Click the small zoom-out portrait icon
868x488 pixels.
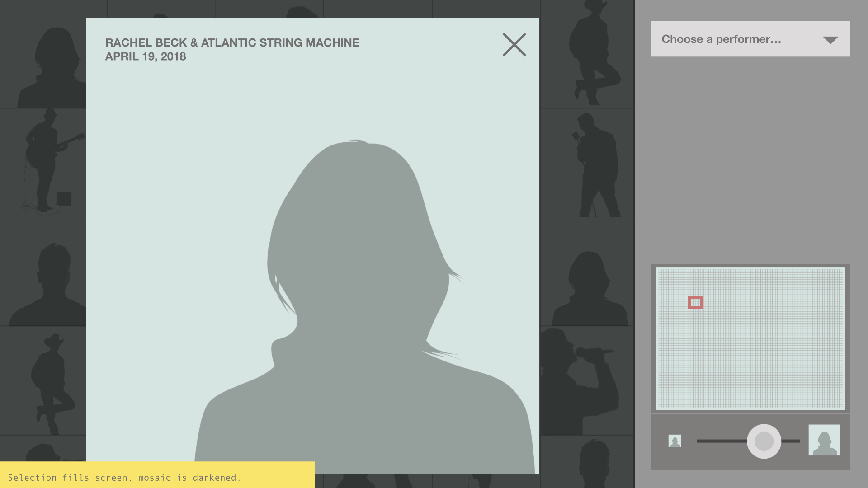tap(675, 441)
